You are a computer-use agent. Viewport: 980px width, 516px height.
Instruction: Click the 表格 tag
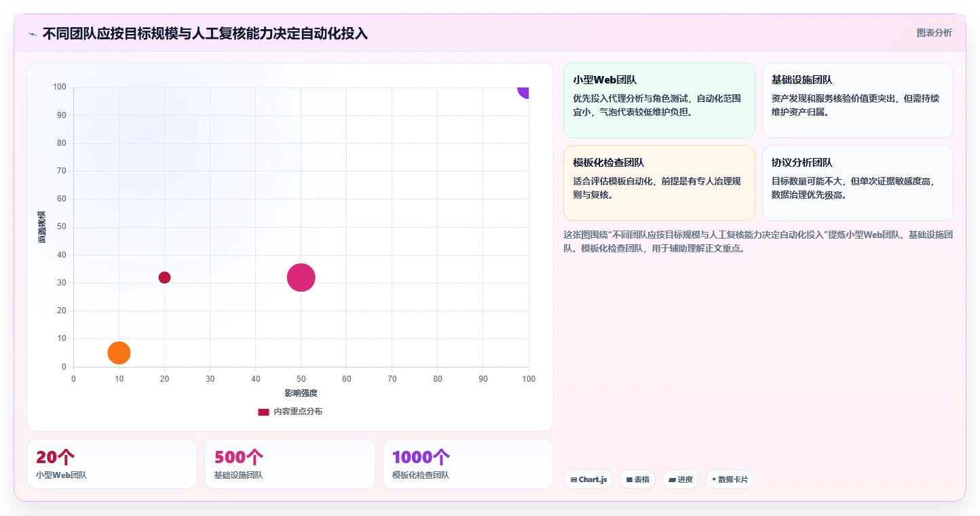[637, 479]
